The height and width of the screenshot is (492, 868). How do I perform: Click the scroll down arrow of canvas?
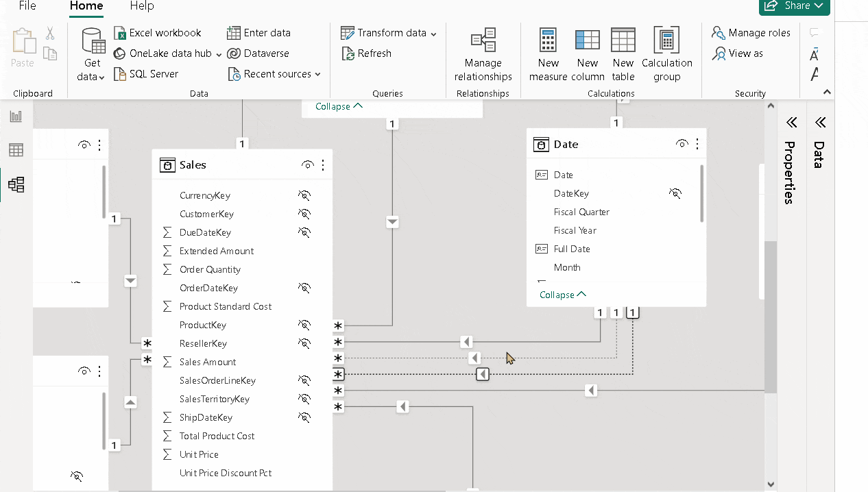[771, 484]
